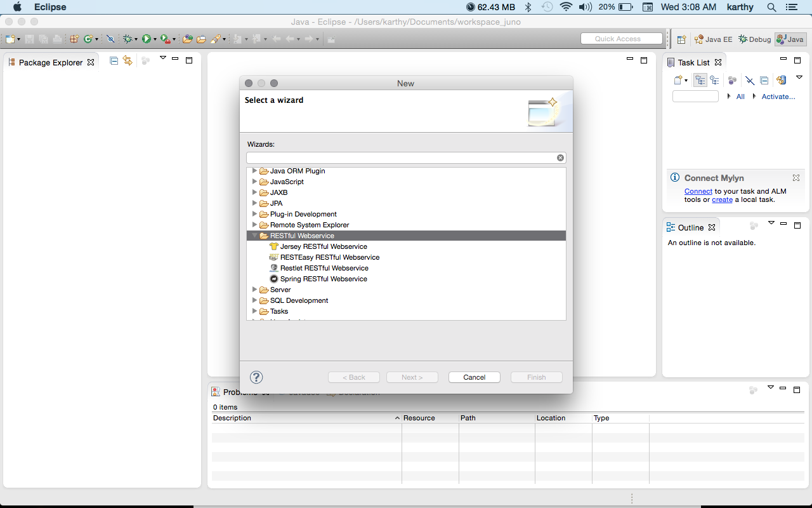This screenshot has height=508, width=812.
Task: Clear the wizard filter field
Action: pos(560,157)
